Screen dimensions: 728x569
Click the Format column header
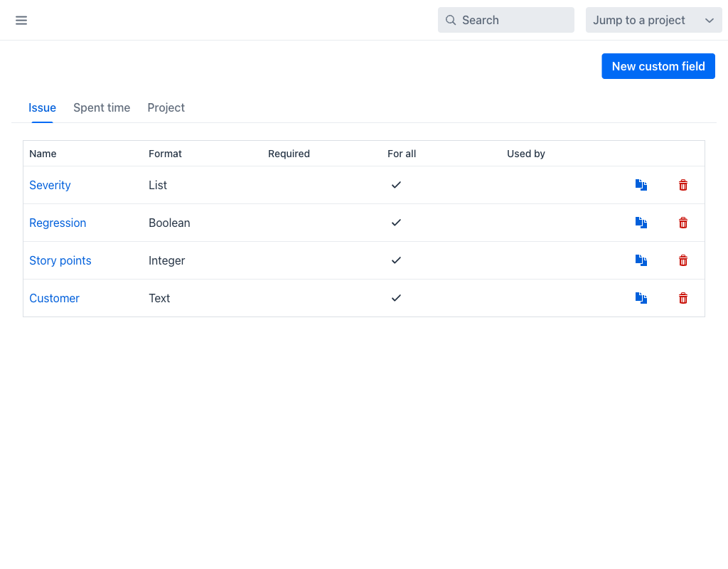tap(165, 154)
